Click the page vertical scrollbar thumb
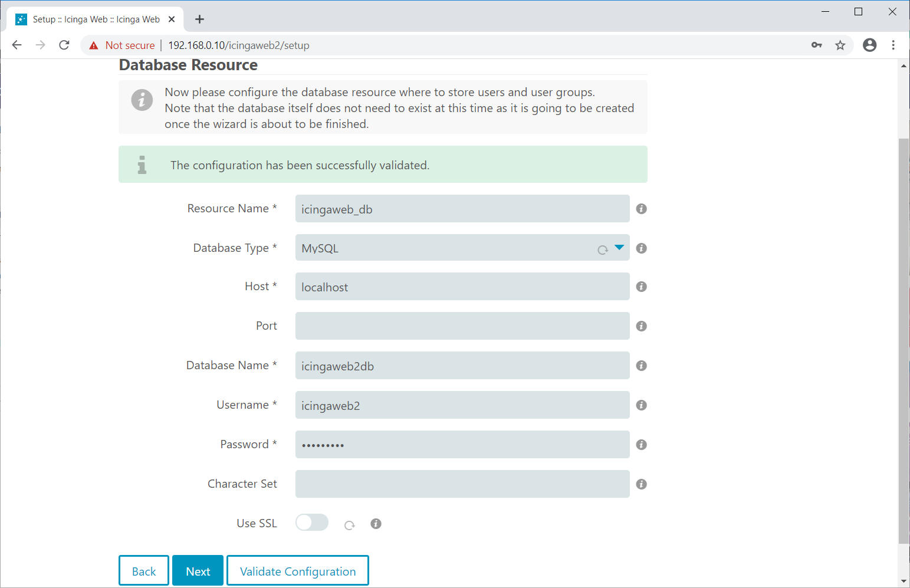The height and width of the screenshot is (588, 910). click(904, 341)
